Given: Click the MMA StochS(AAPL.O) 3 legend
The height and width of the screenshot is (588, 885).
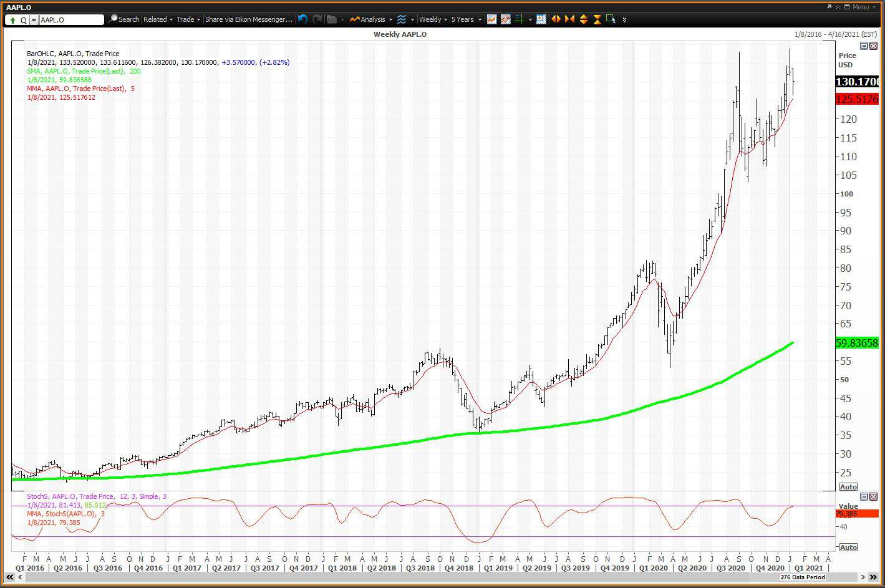Looking at the screenshot, I should [65, 514].
